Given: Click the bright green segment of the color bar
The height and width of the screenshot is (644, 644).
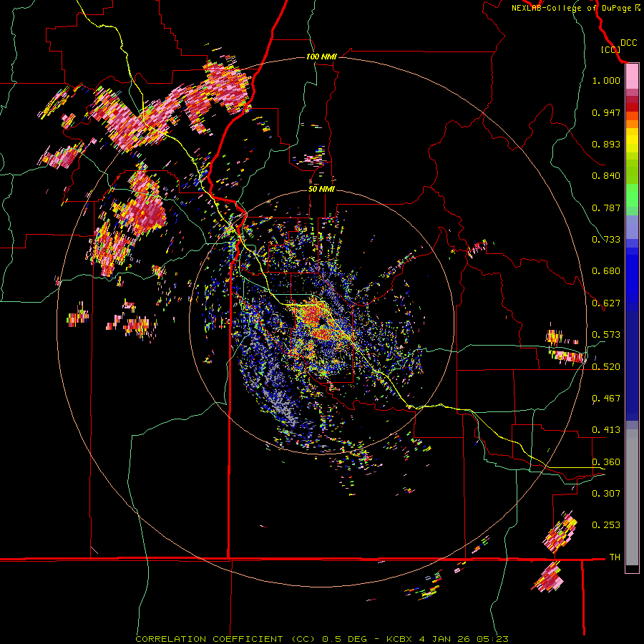Looking at the screenshot, I should click(632, 195).
